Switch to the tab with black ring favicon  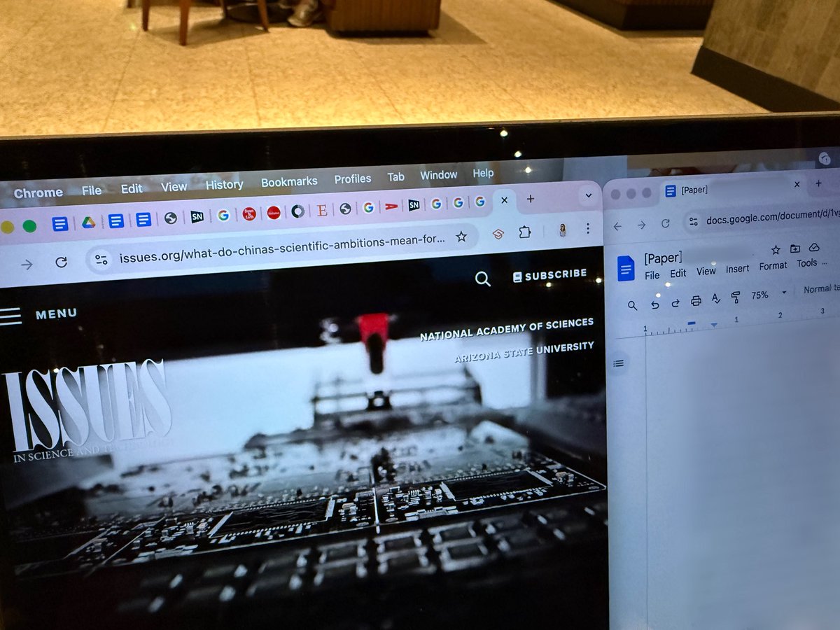297,211
